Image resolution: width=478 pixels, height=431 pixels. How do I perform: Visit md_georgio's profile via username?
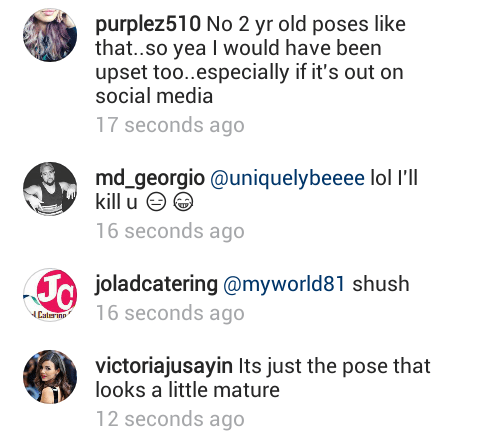click(x=150, y=178)
